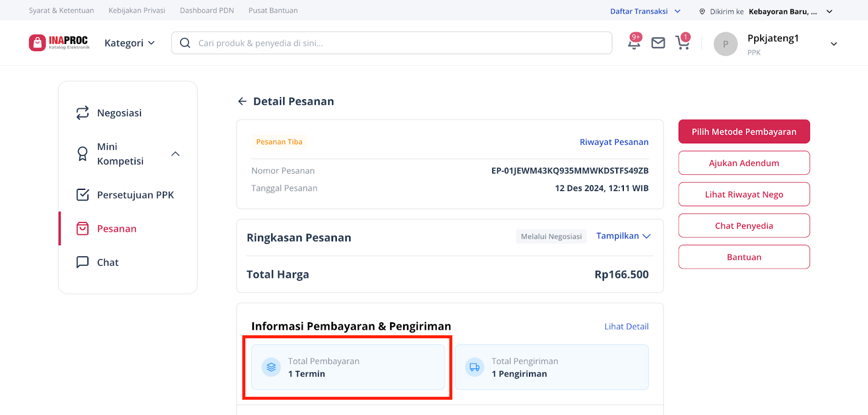Click the total price Rp166.500

click(622, 274)
